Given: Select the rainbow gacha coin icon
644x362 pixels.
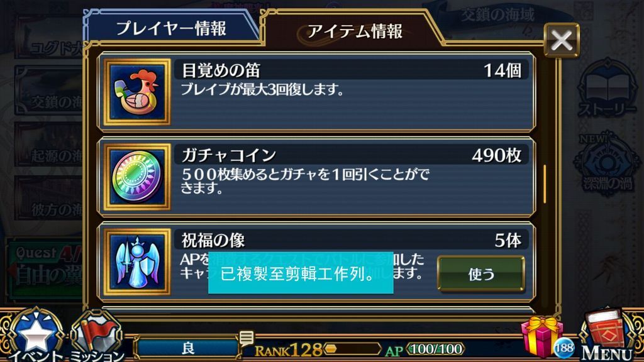Looking at the screenshot, I should tap(136, 177).
